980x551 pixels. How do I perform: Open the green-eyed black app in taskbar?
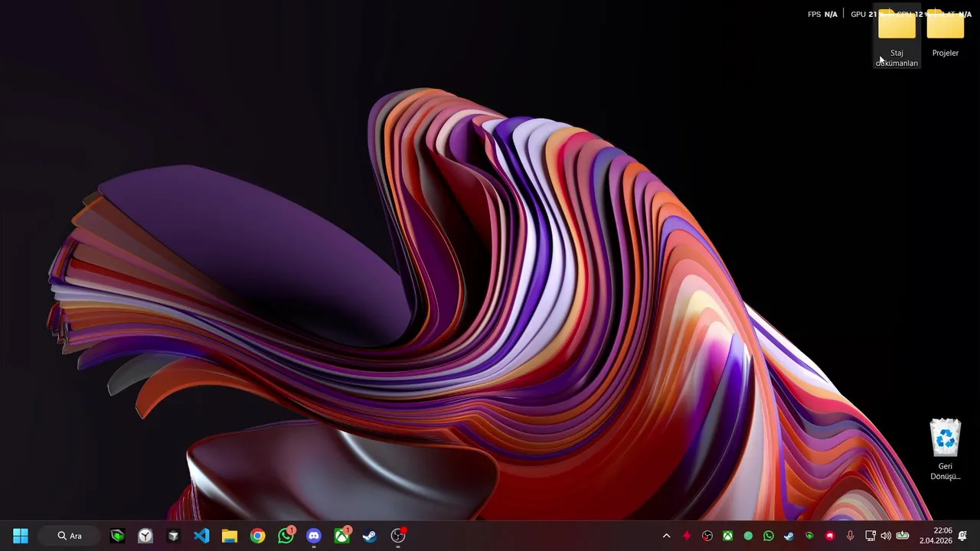pos(117,536)
